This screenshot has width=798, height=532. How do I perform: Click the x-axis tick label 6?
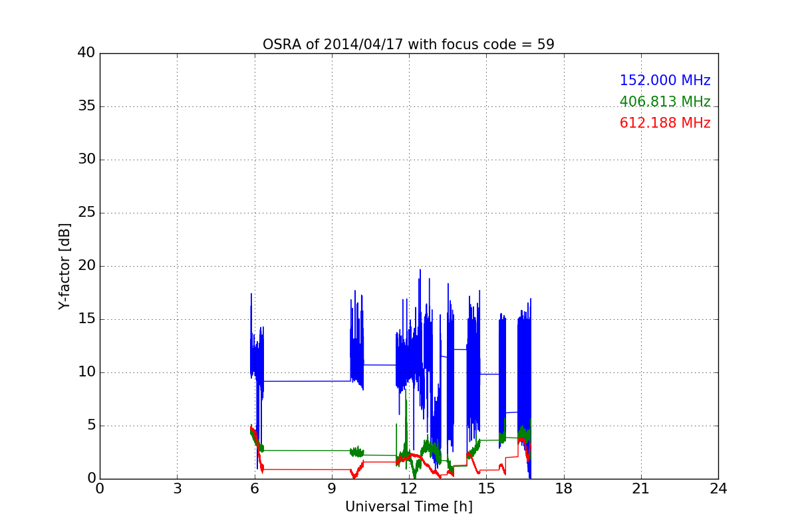[254, 488]
